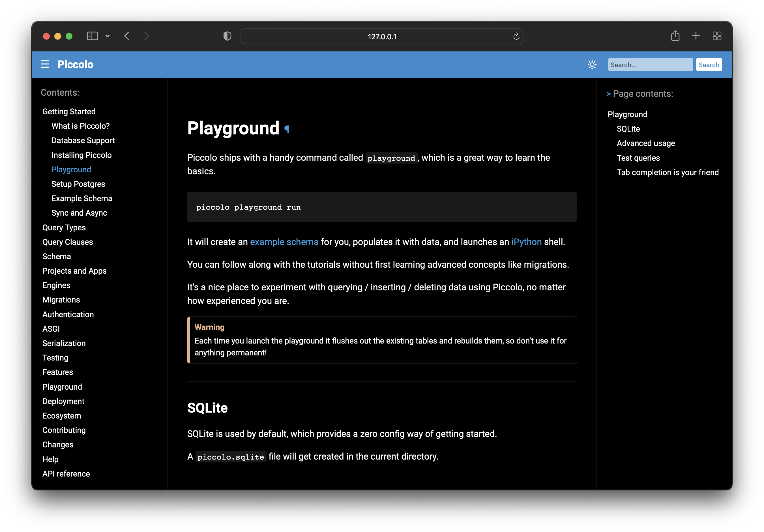This screenshot has width=764, height=532.
Task: Click the privacy shield icon in address bar
Action: click(x=227, y=36)
